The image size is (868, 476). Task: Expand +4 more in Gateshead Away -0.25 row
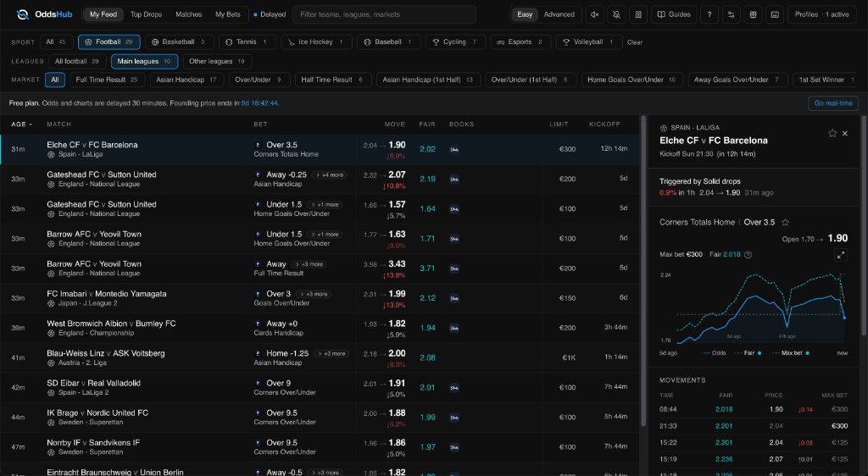pyautogui.click(x=329, y=174)
